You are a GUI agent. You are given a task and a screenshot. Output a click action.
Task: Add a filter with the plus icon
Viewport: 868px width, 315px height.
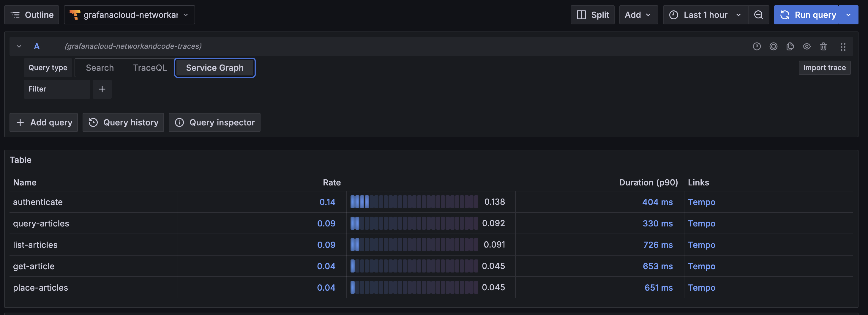102,89
